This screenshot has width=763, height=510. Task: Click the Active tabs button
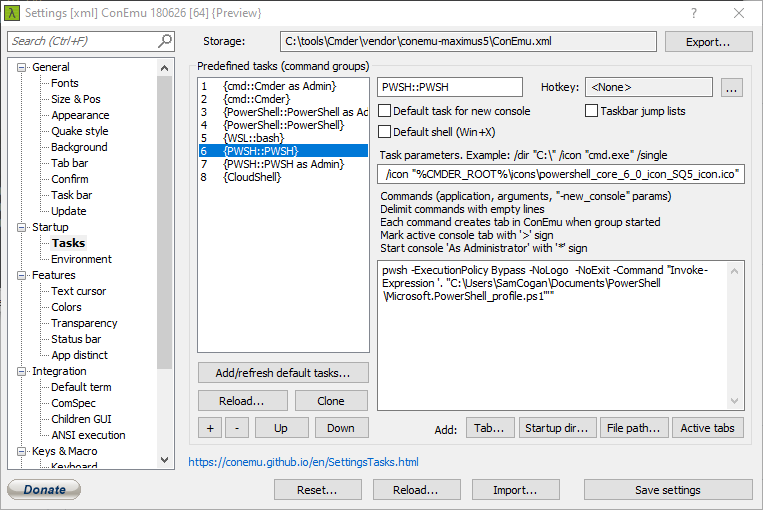pyautogui.click(x=708, y=428)
